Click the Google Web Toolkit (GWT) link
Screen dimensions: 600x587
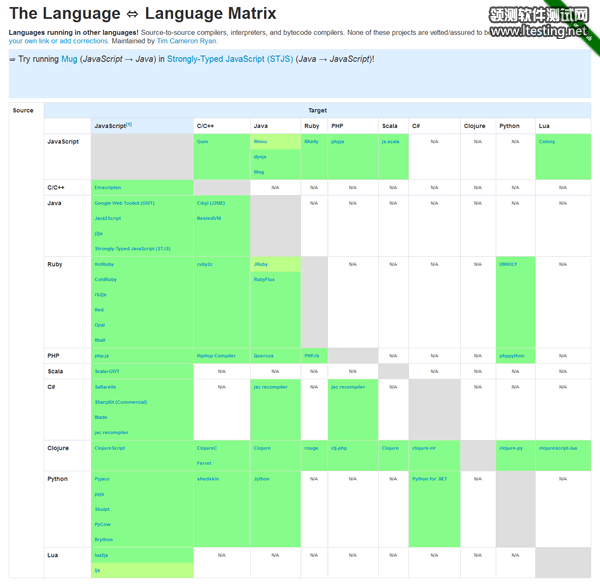pyautogui.click(x=124, y=203)
